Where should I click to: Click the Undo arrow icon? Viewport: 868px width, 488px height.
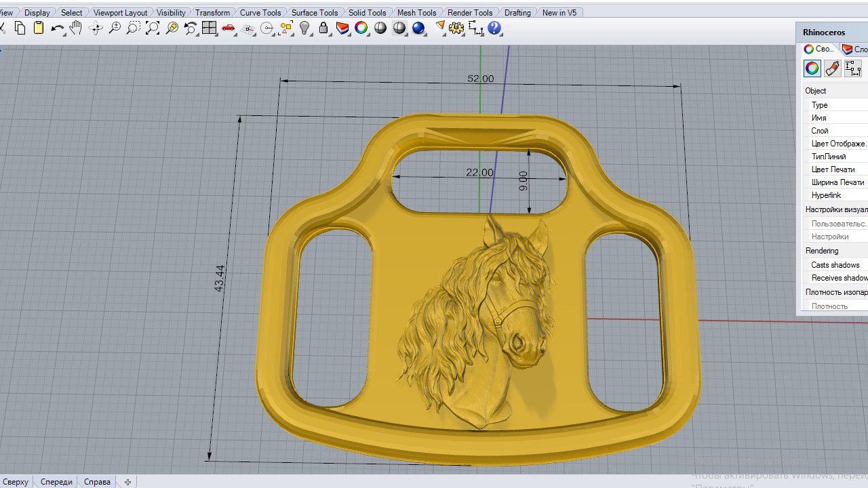click(57, 28)
